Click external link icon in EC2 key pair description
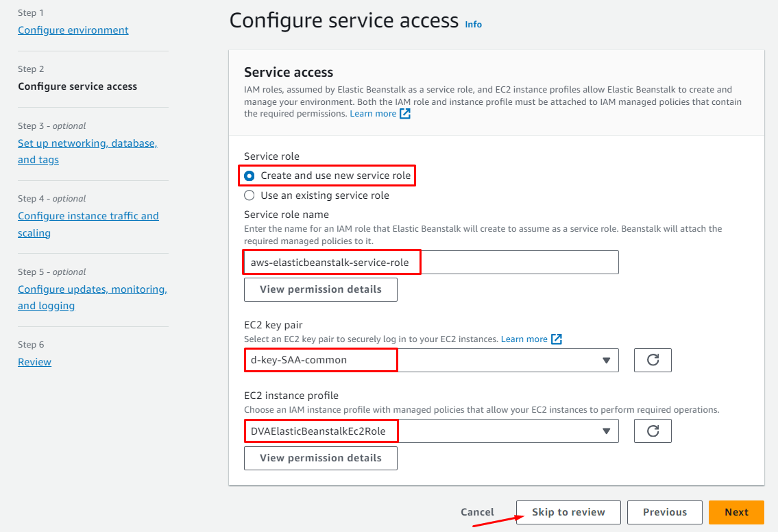This screenshot has height=532, width=778. point(557,339)
